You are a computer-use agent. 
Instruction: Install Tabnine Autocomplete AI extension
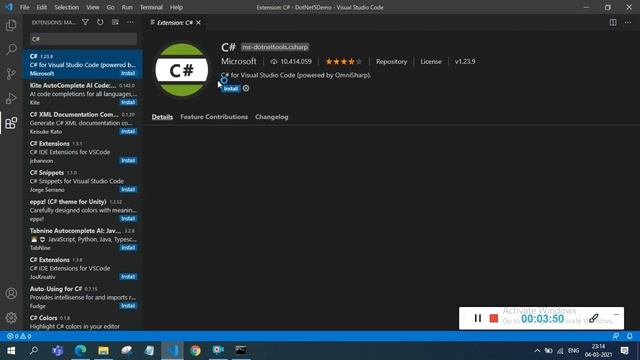click(128, 248)
